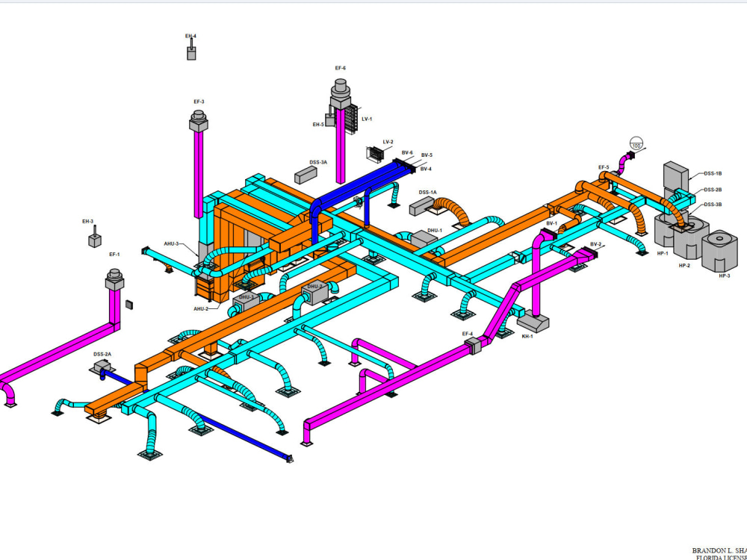Image resolution: width=747 pixels, height=560 pixels.
Task: Click the BV-1 label
Action: [552, 223]
